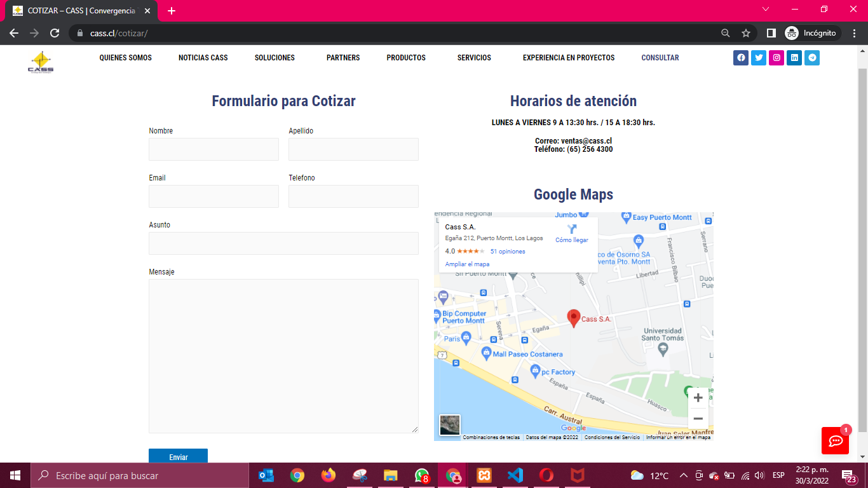The height and width of the screenshot is (488, 868).
Task: Click inside the Mensaje text area
Action: pos(283,356)
